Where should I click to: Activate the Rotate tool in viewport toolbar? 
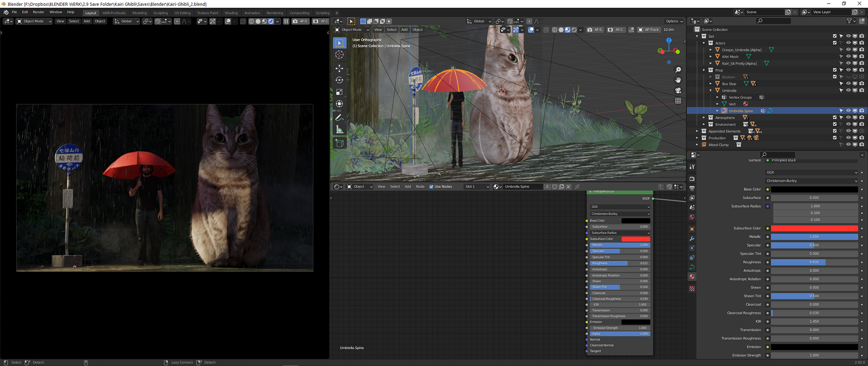pos(339,80)
